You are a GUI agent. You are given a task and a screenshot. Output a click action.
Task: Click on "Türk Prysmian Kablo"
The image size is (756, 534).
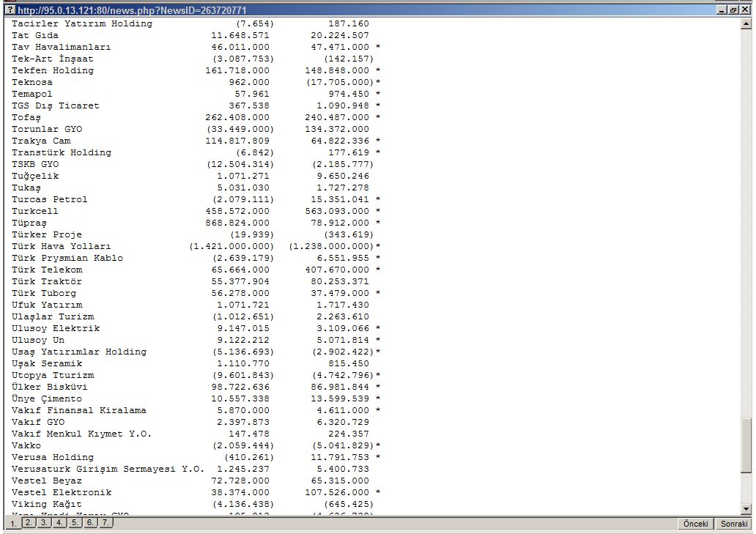(x=67, y=258)
